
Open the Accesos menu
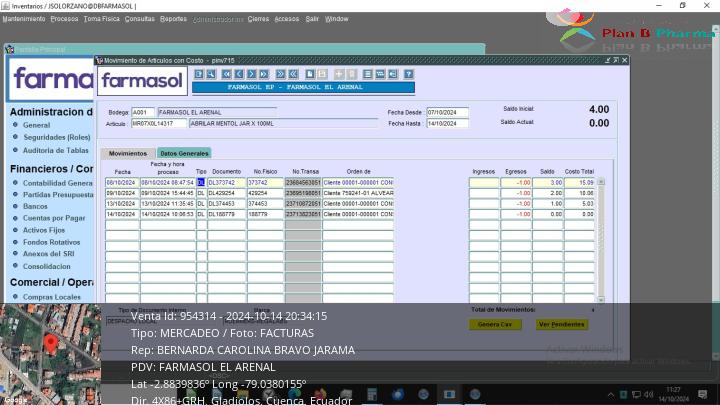coord(287,19)
